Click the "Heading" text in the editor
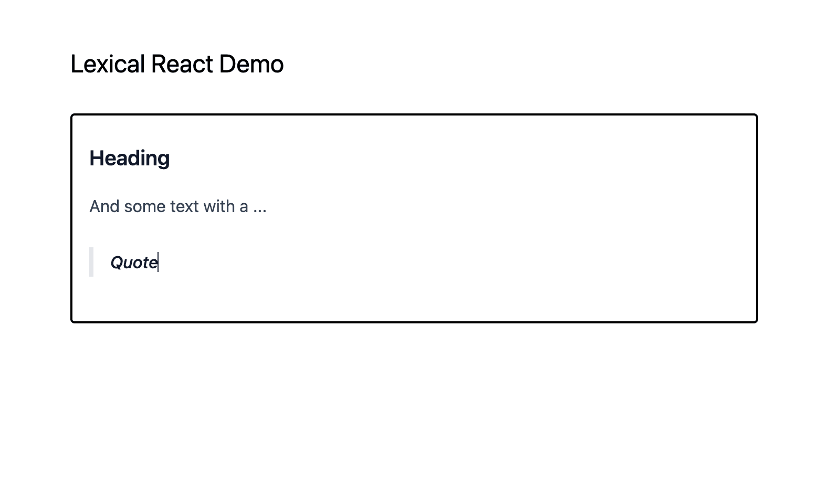The width and height of the screenshot is (840, 504). [129, 157]
